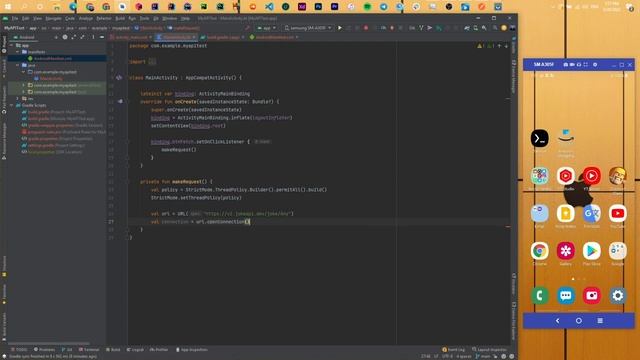Open the Gallery app on the phone
The image size is (640, 360).
click(x=566, y=251)
